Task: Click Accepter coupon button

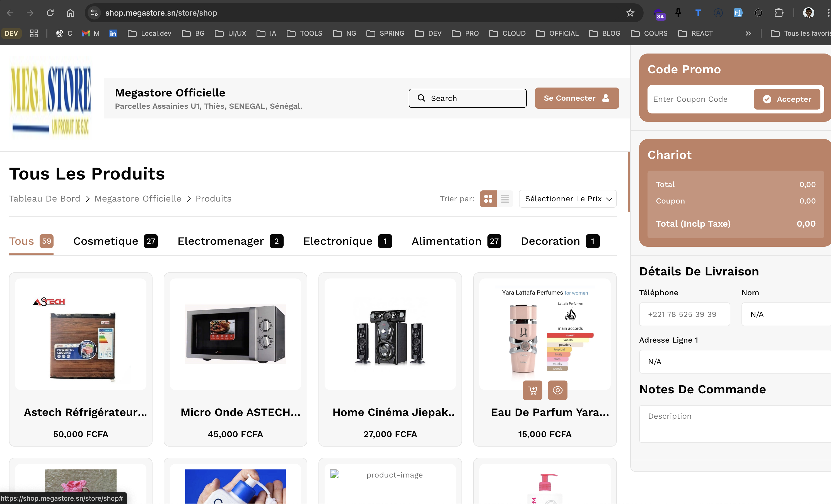Action: coord(787,99)
